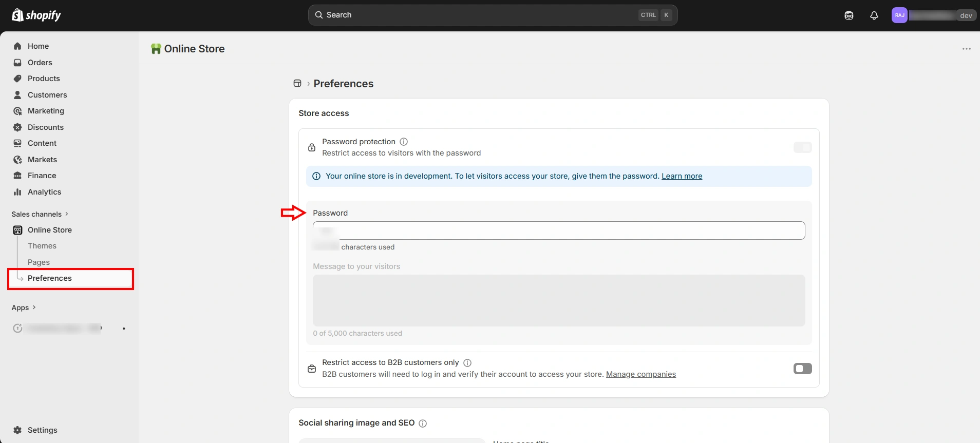Click the Online Store channel icon
The width and height of the screenshot is (980, 443).
click(17, 230)
